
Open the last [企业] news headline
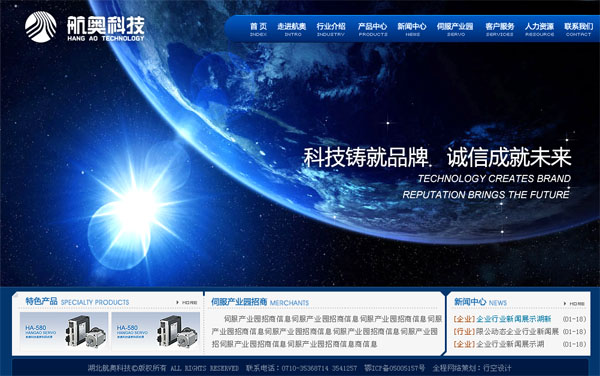click(499, 344)
